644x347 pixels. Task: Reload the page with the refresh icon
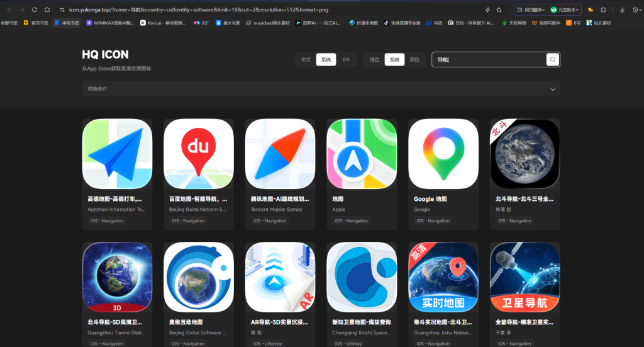point(35,9)
